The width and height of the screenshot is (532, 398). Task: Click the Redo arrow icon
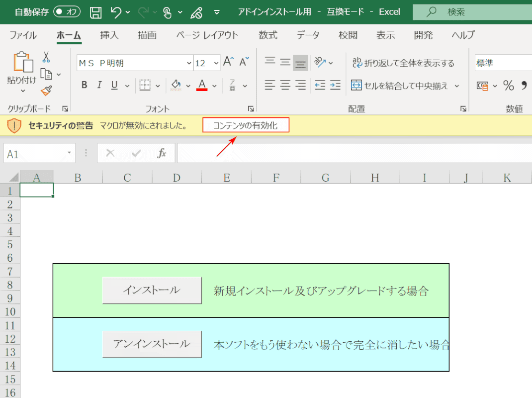click(x=143, y=12)
